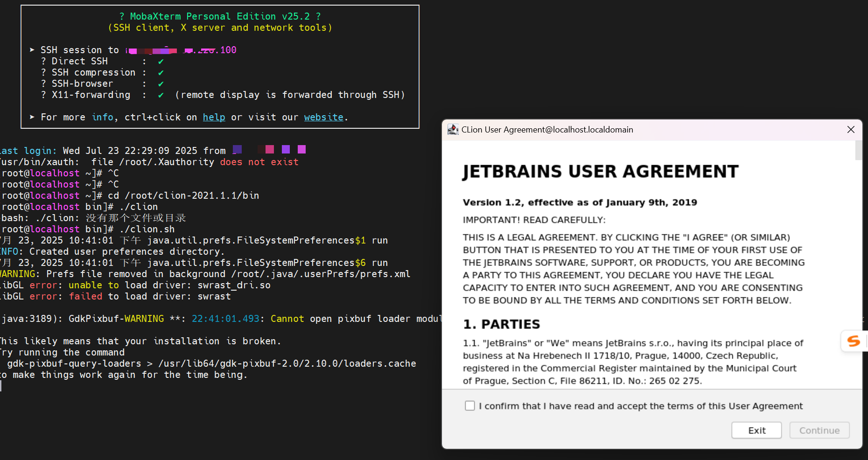Click 'Created user preferences directory' line

pos(112,251)
